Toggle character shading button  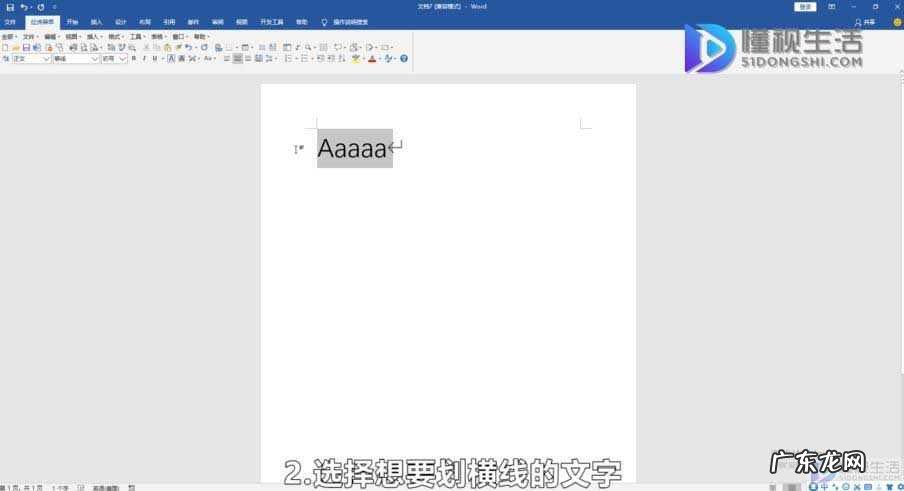[x=182, y=58]
